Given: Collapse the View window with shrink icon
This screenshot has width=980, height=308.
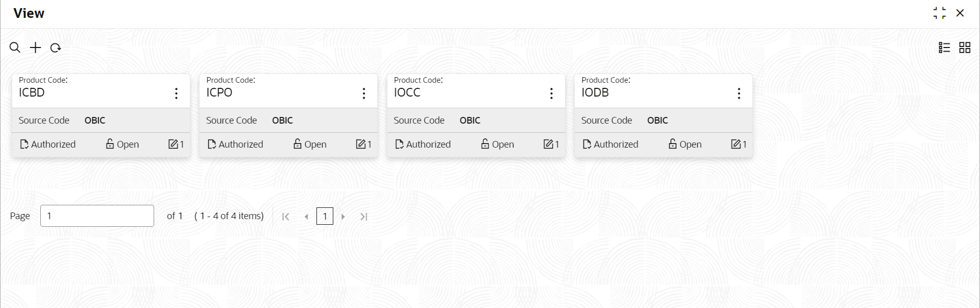Looking at the screenshot, I should coord(939,13).
